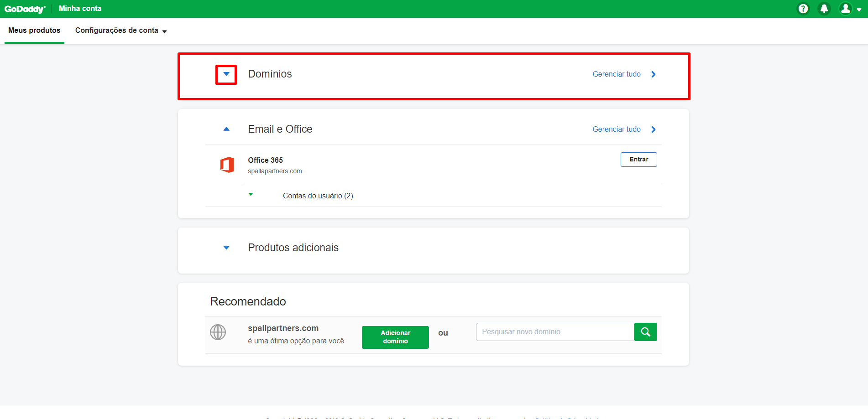868x419 pixels.
Task: Expand the Domínios section arrow
Action: tap(226, 74)
